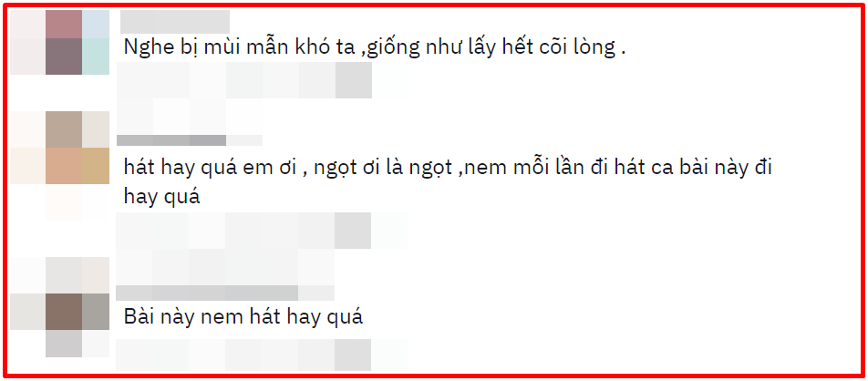Click dark reaction badge under 'Bài này nem hát' comment
Image resolution: width=868 pixels, height=381 pixels.
pyautogui.click(x=353, y=355)
